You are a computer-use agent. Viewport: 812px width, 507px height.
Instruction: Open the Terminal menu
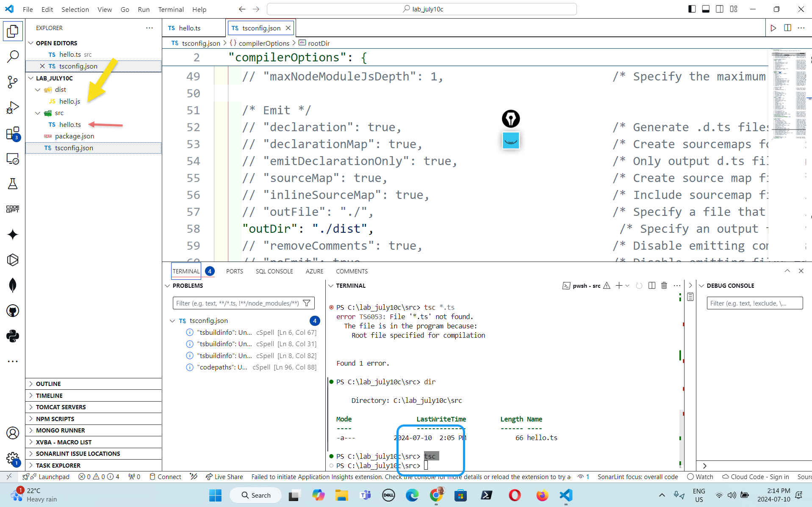point(171,9)
